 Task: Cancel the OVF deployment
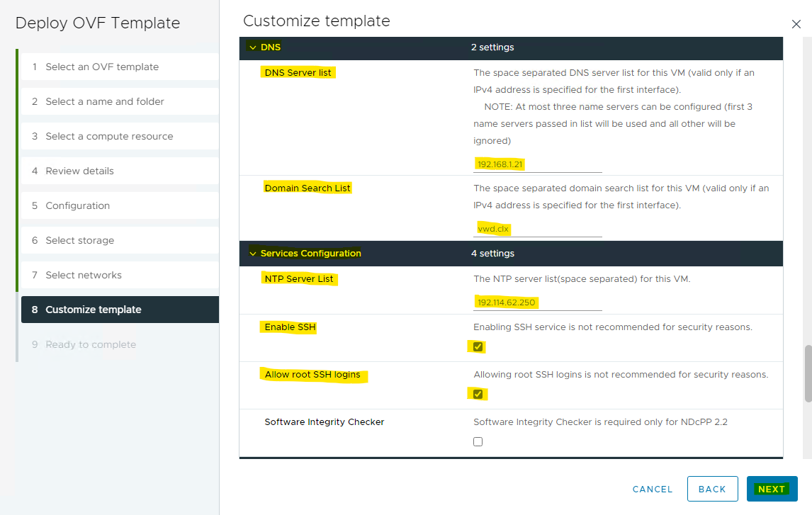click(652, 489)
